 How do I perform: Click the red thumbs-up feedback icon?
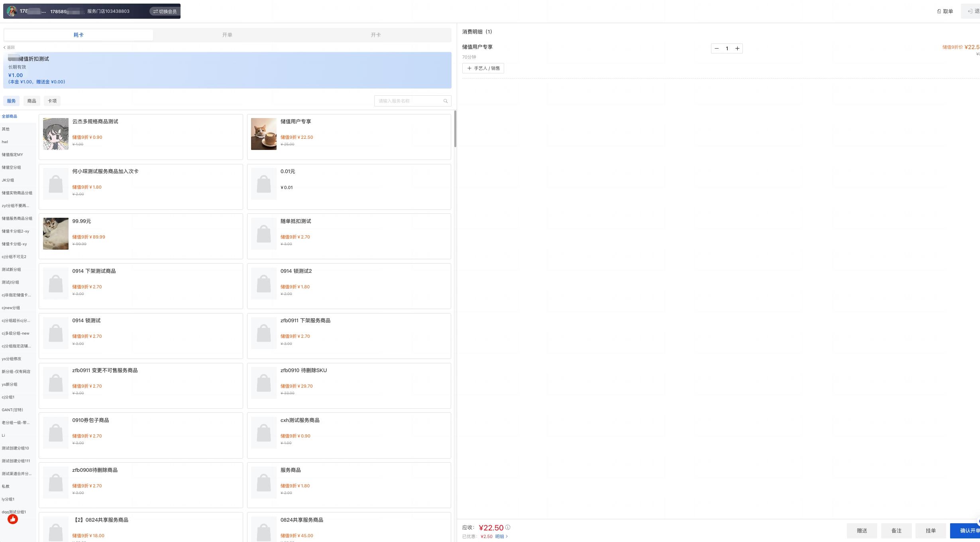pos(13,519)
